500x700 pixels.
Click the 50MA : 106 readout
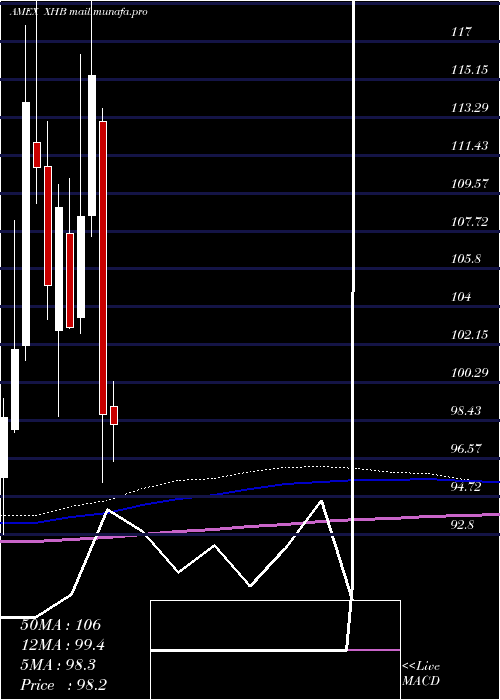[61, 625]
